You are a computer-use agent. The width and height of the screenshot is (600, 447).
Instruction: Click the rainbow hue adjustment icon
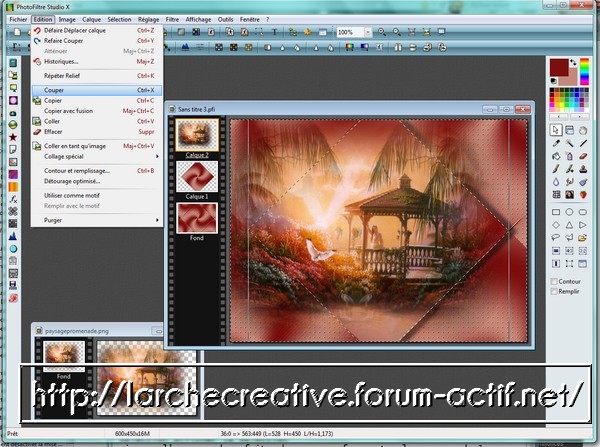pos(349,47)
